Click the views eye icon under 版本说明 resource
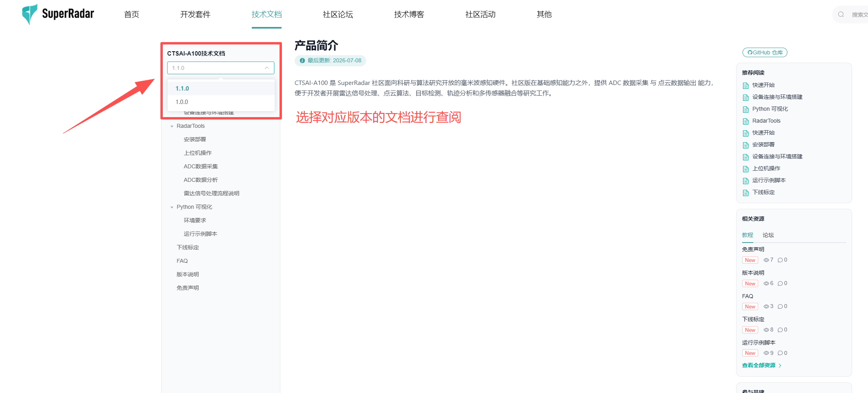Image resolution: width=868 pixels, height=393 pixels. pos(766,283)
